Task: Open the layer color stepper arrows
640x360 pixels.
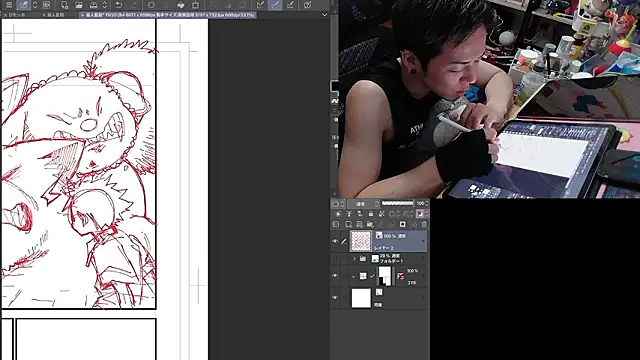Action: coord(427,214)
